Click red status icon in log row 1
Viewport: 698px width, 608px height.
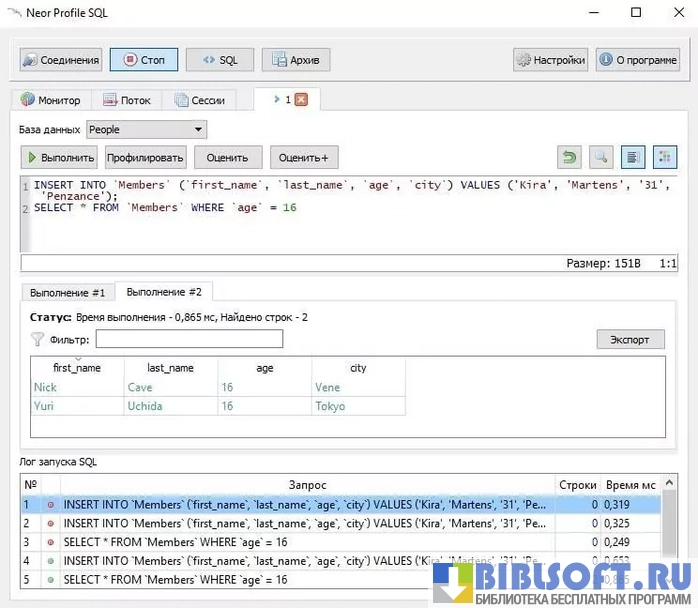(x=50, y=505)
